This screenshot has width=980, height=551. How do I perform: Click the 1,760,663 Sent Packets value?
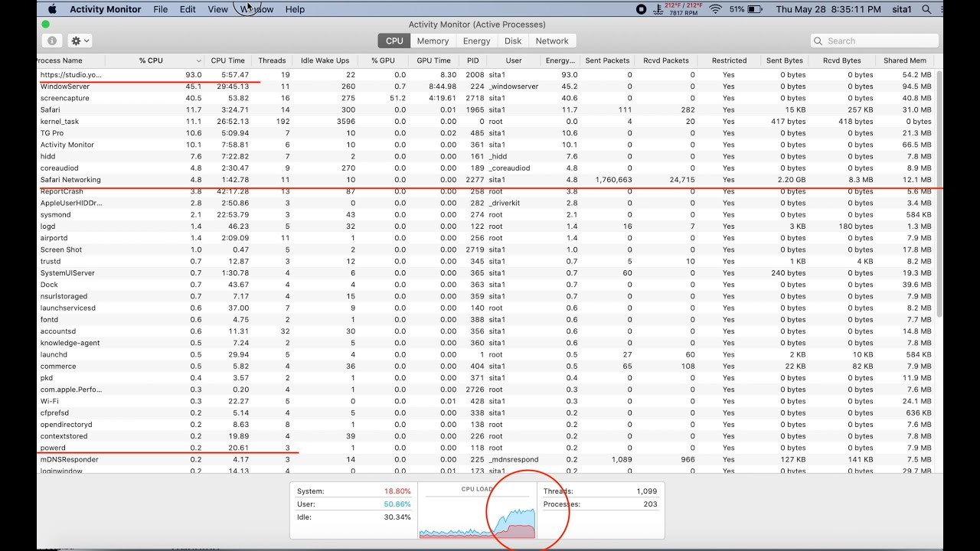(x=613, y=180)
